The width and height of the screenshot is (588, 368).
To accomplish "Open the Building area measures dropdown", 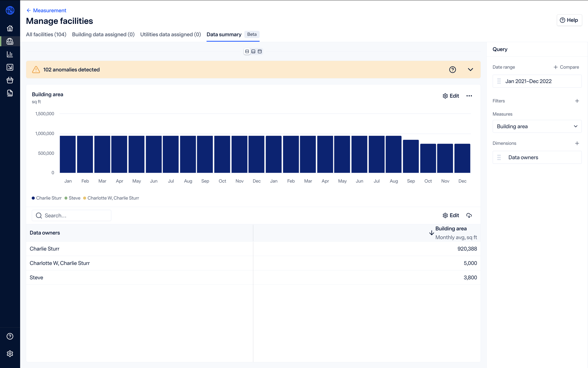I will [537, 126].
